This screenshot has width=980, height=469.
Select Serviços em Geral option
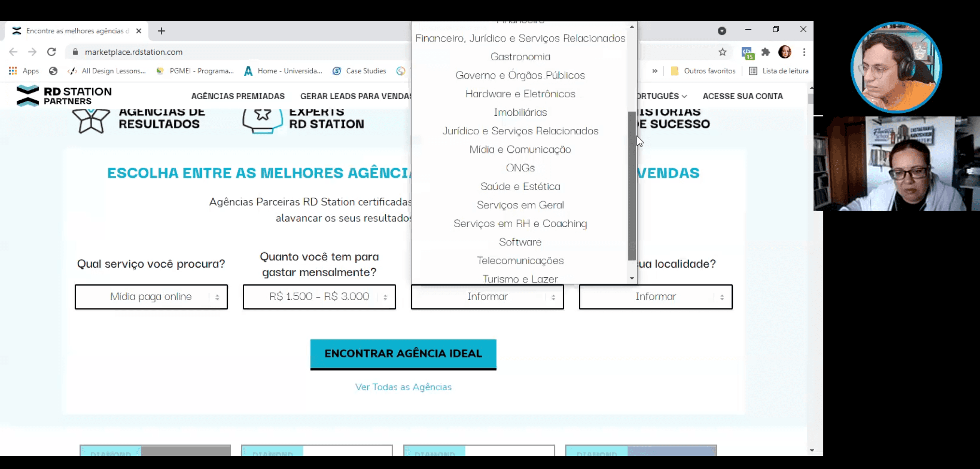(x=520, y=205)
